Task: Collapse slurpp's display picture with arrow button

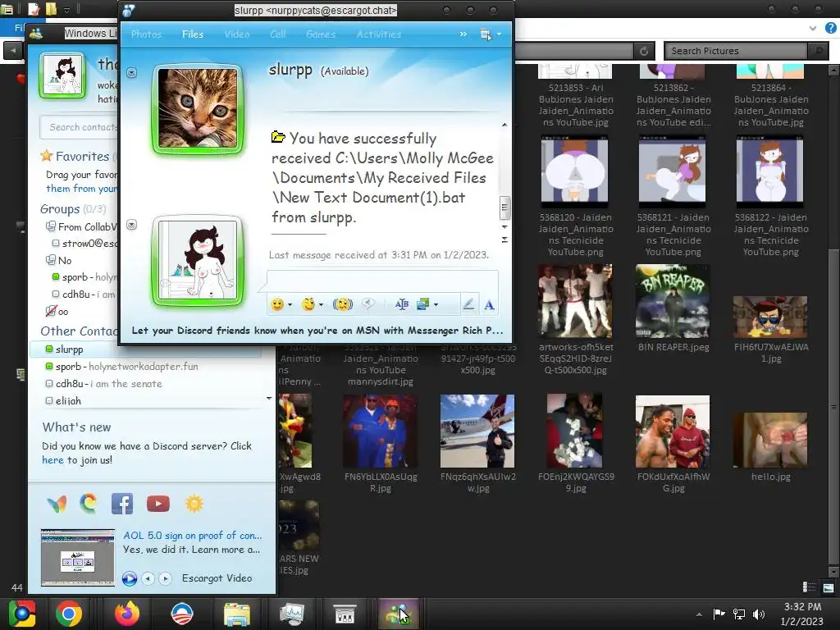Action: [x=132, y=72]
